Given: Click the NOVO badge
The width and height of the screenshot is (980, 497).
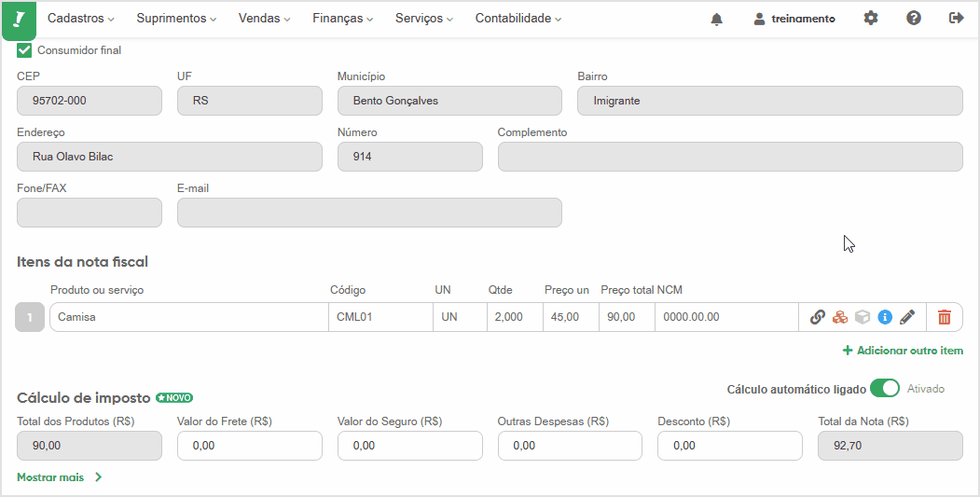Looking at the screenshot, I should click(174, 397).
